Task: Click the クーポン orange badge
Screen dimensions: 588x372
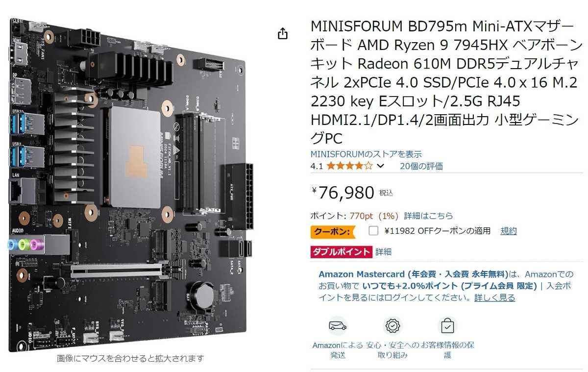Action: coord(333,231)
